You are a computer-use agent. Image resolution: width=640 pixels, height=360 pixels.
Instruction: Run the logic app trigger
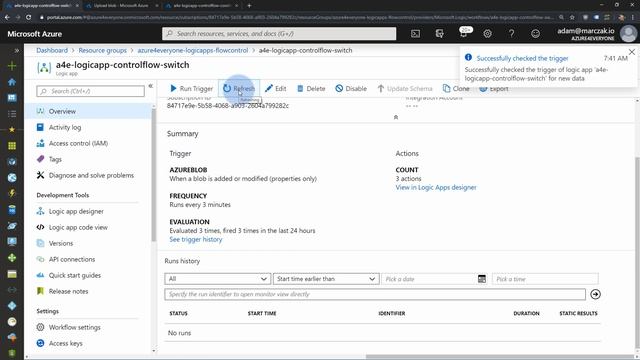(x=191, y=89)
